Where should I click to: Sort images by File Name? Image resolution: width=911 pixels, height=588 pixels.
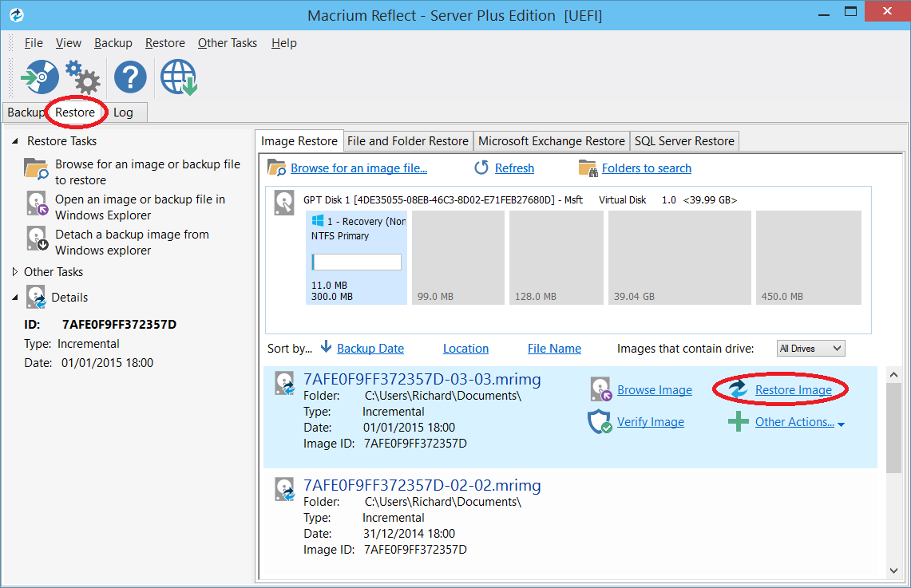554,349
